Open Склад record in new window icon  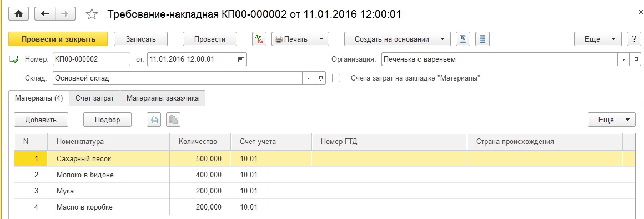coord(320,78)
